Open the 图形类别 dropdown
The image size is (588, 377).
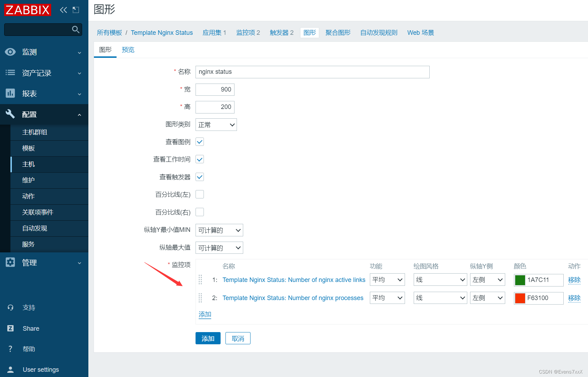point(216,125)
